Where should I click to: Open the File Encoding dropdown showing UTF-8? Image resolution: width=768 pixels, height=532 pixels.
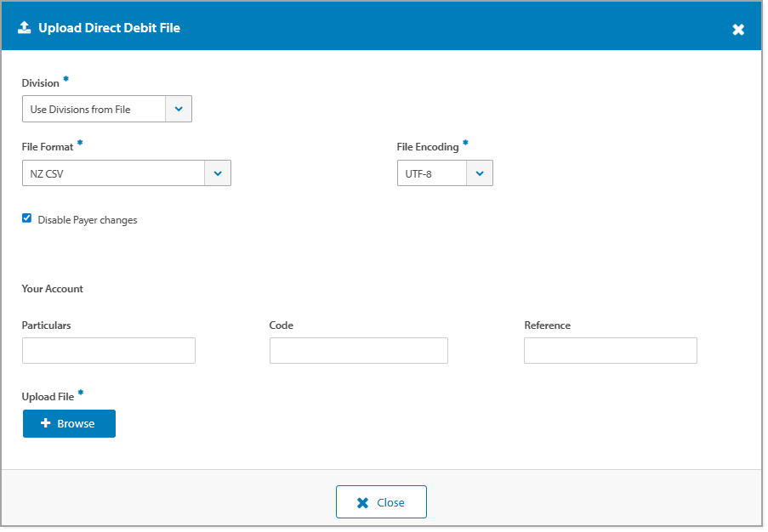[x=444, y=173]
